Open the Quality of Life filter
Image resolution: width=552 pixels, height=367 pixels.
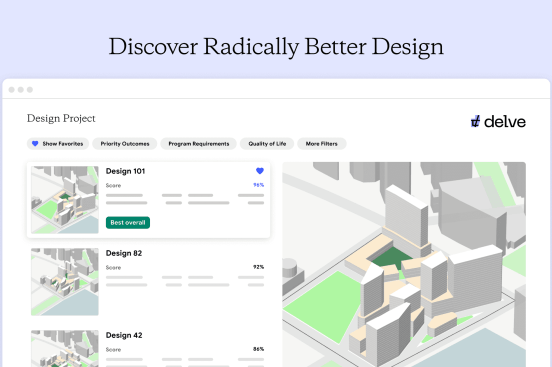267,144
